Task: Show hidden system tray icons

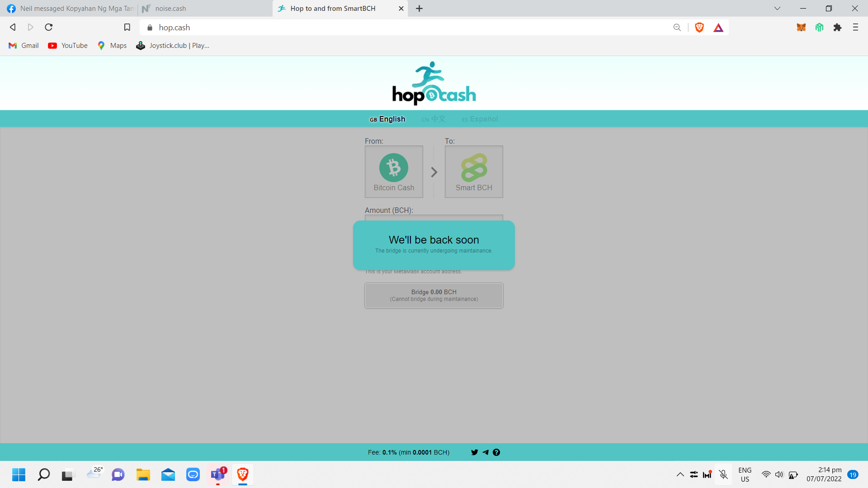Action: click(x=680, y=474)
